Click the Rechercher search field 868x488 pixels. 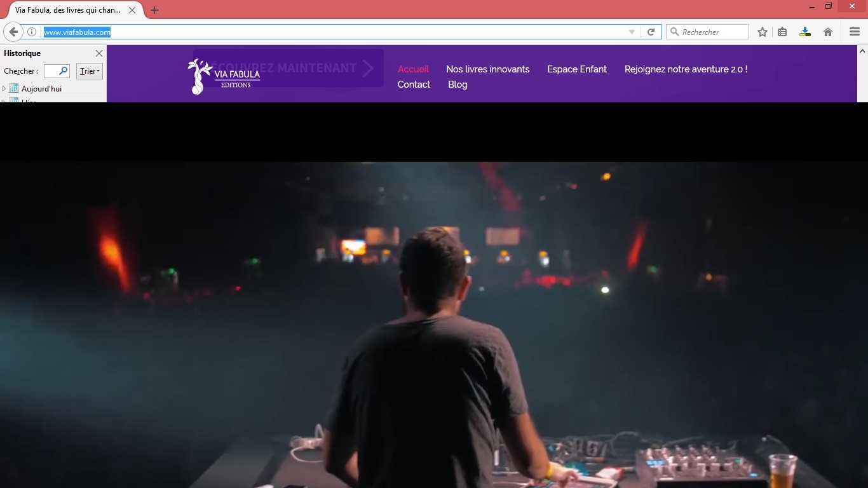[x=712, y=32]
